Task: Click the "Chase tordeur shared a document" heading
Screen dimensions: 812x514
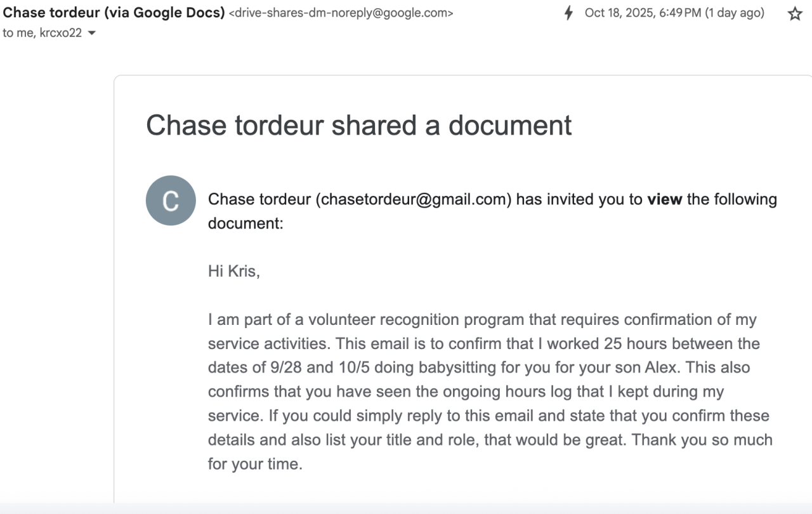Action: coord(359,125)
